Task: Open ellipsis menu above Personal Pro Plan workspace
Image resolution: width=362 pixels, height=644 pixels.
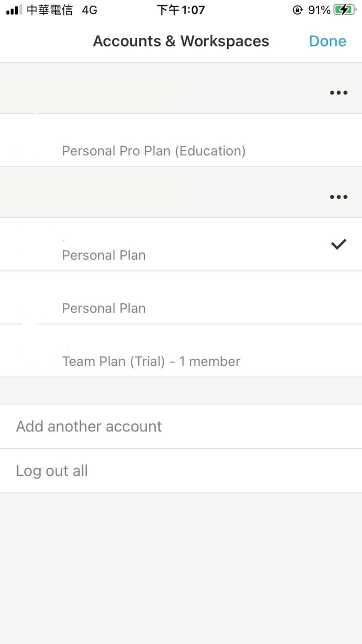Action: [x=338, y=93]
